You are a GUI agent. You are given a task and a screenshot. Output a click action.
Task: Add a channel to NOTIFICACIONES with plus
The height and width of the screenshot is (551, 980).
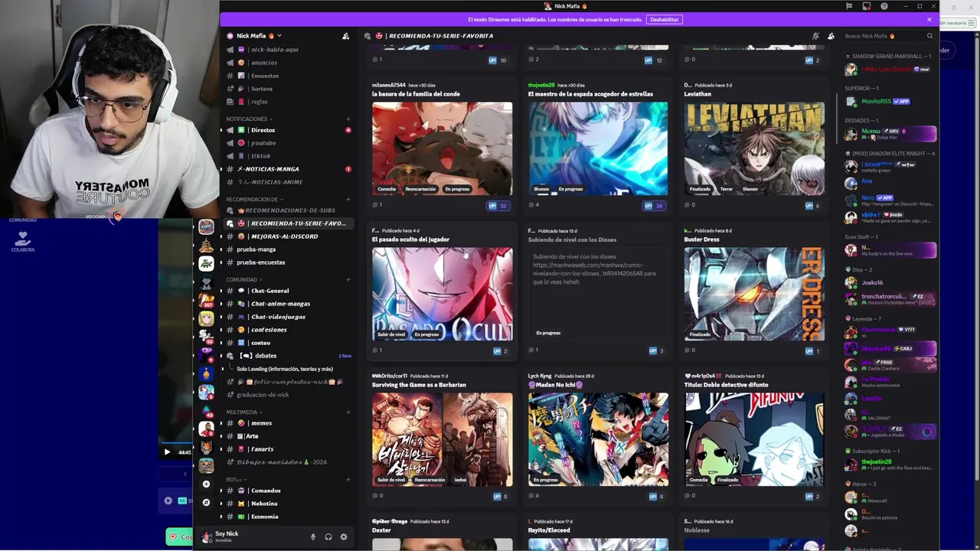click(x=348, y=119)
